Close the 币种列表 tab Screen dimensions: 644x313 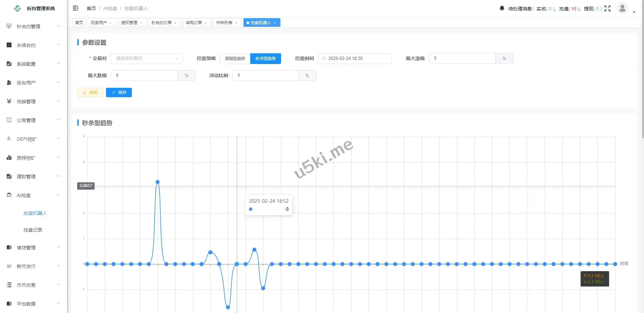tap(236, 23)
